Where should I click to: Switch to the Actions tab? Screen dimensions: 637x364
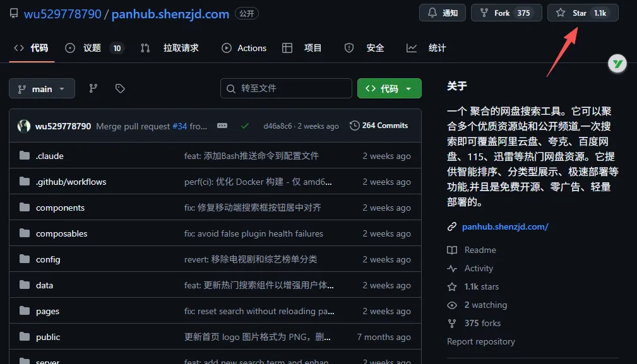(244, 49)
